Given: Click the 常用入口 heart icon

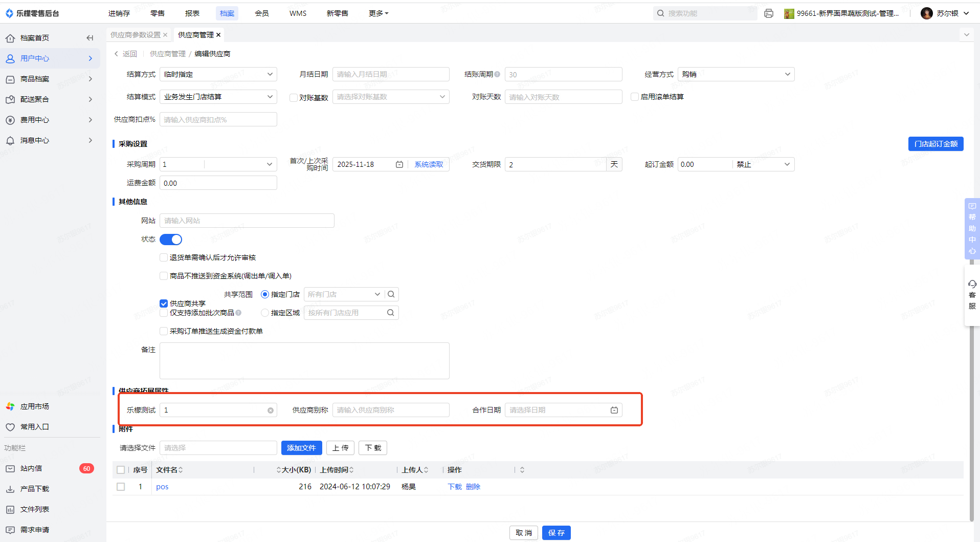Looking at the screenshot, I should coord(10,427).
